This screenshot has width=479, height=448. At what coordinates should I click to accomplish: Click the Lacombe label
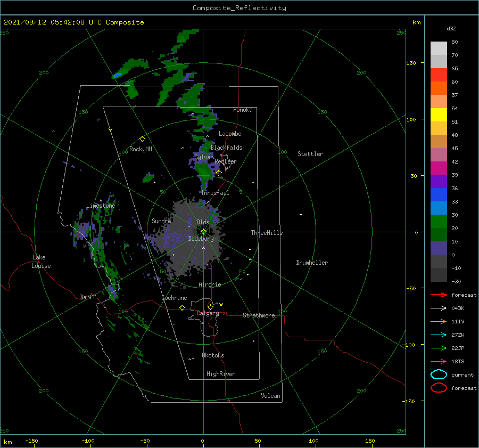point(230,134)
